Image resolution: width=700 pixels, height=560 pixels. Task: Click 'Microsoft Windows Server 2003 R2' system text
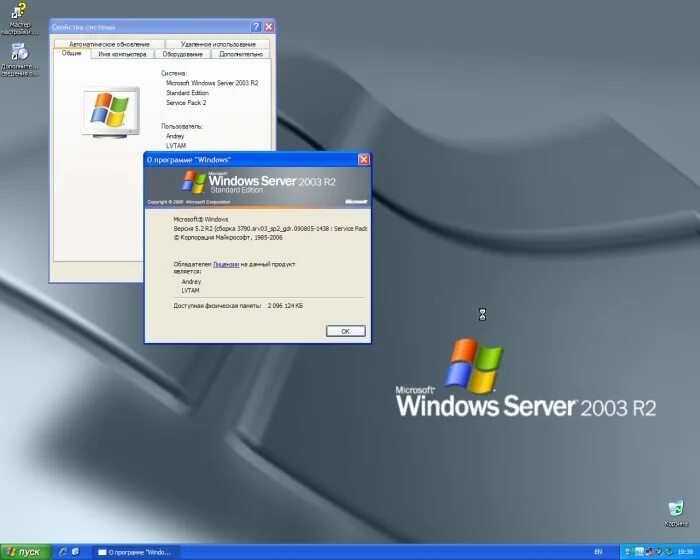[x=212, y=83]
